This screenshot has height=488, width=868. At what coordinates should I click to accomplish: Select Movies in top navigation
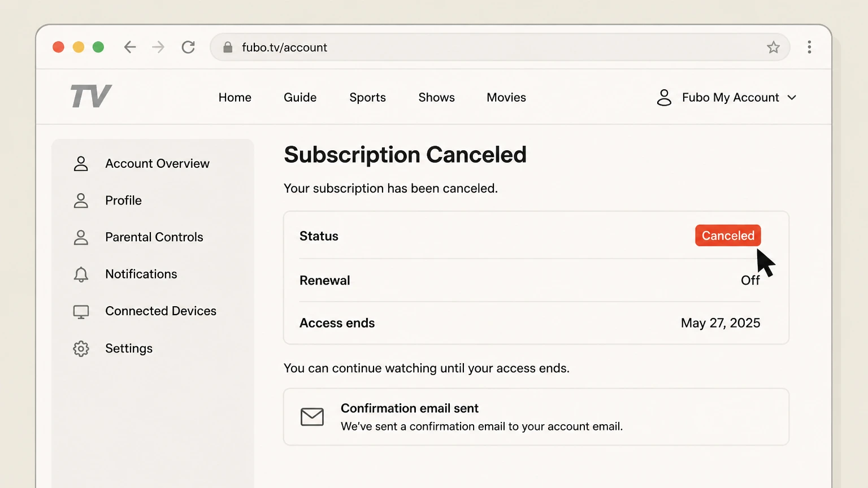click(506, 98)
